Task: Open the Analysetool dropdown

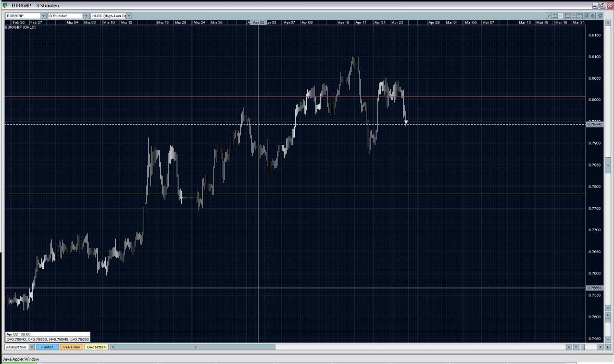Action: tap(19, 347)
